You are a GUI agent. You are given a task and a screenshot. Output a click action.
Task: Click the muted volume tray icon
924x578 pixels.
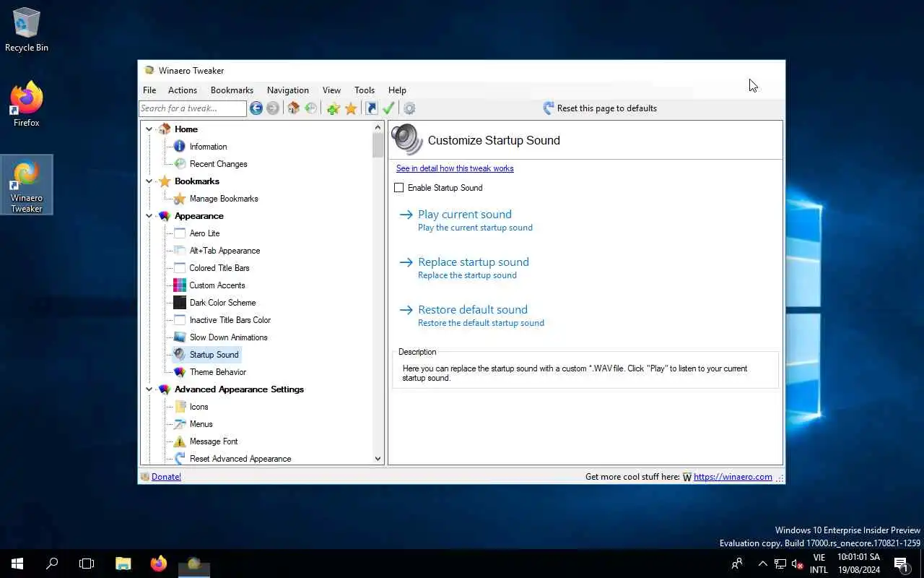[798, 564]
